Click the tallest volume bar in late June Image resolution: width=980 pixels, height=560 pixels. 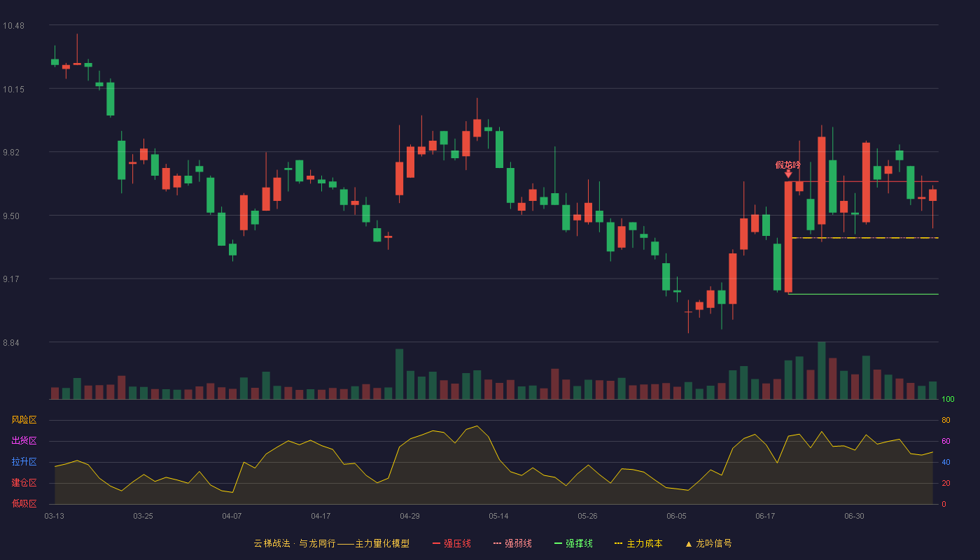coord(822,370)
